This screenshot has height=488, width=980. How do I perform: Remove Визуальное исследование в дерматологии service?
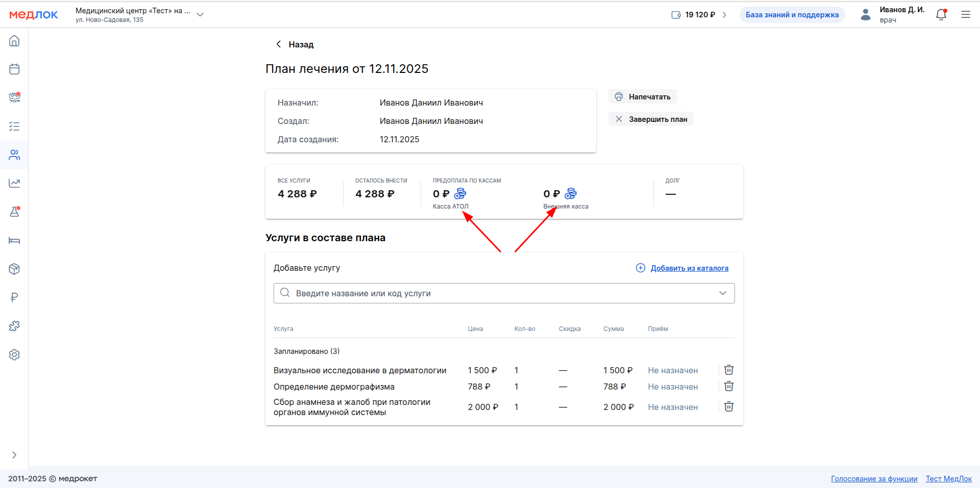click(x=729, y=370)
